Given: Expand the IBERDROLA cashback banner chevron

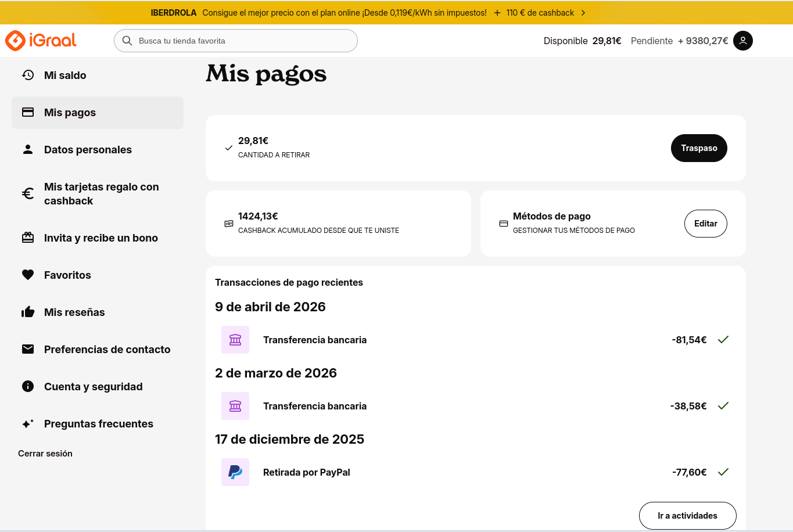Looking at the screenshot, I should (x=583, y=12).
